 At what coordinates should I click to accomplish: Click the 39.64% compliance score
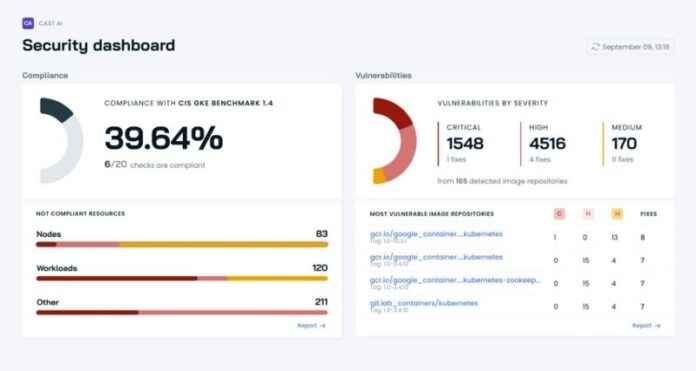163,138
